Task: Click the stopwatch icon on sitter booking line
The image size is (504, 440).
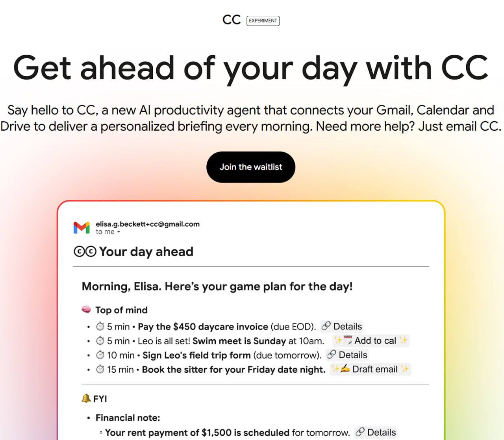Action: pos(100,369)
